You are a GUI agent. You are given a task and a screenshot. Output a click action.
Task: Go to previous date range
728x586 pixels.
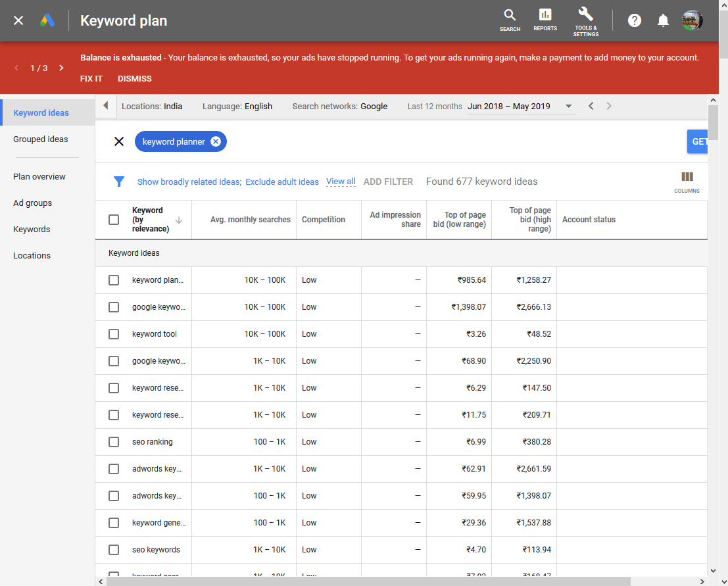click(591, 106)
